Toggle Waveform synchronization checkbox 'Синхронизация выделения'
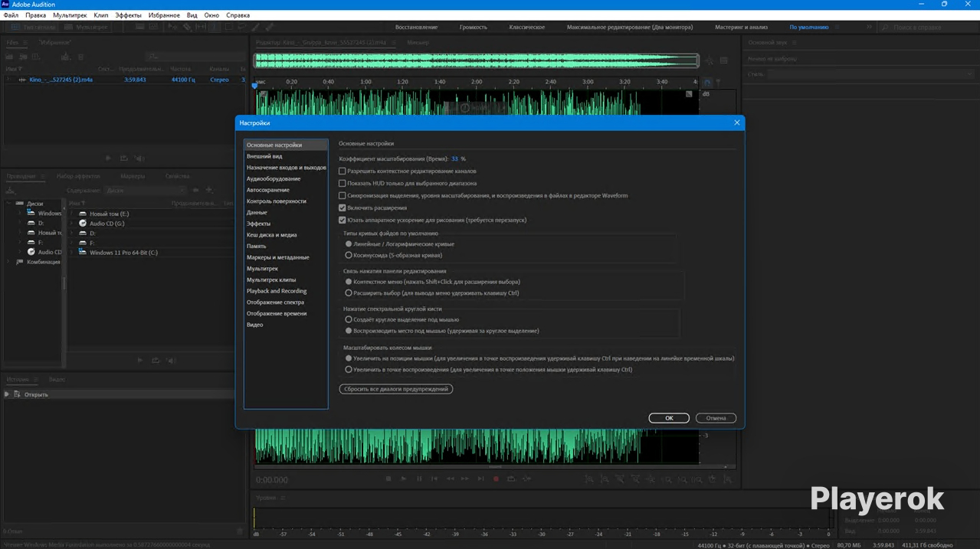 [x=343, y=195]
